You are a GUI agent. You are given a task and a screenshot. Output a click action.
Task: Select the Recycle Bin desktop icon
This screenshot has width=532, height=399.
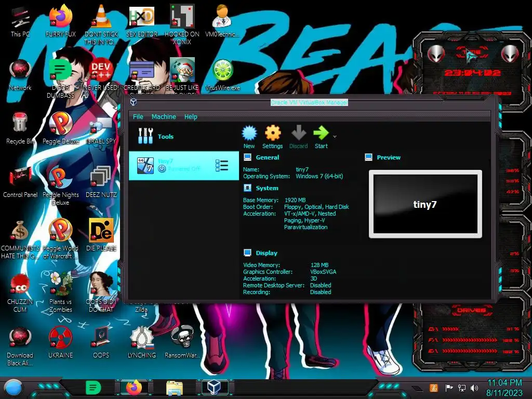(20, 129)
